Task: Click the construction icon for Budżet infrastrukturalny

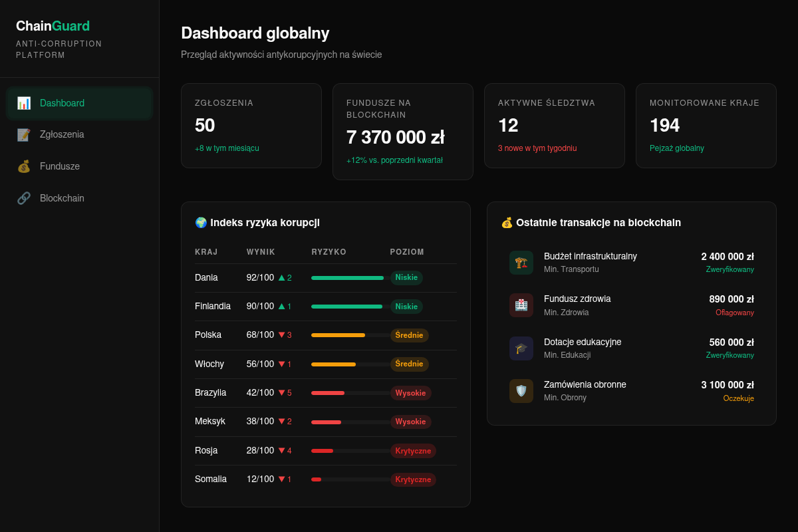Action: click(x=521, y=263)
